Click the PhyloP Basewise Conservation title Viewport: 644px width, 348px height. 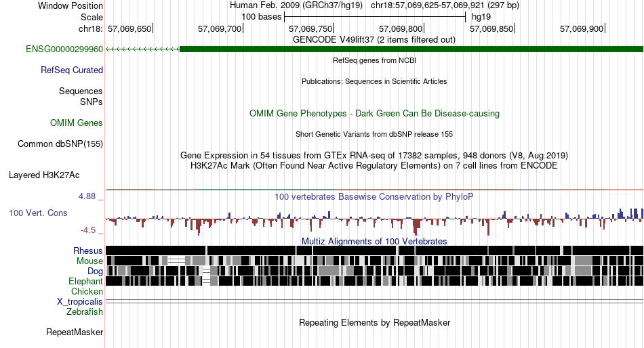point(374,197)
